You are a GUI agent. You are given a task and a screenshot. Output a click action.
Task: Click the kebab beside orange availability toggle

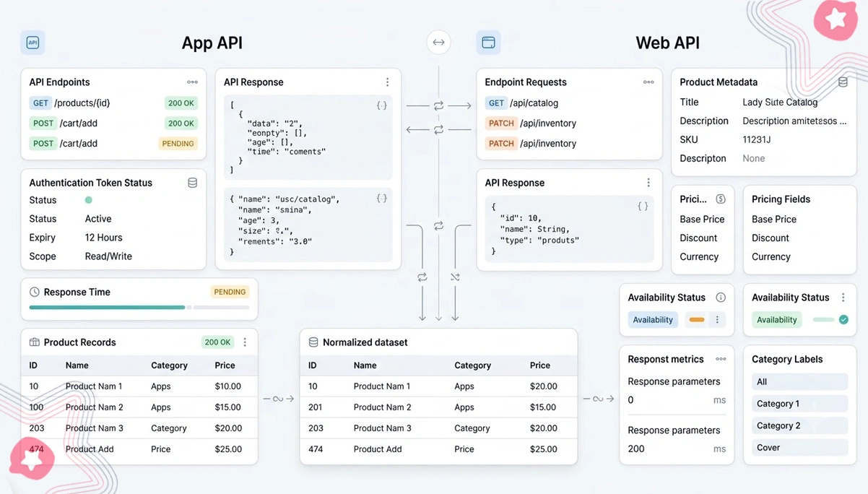[x=717, y=320]
